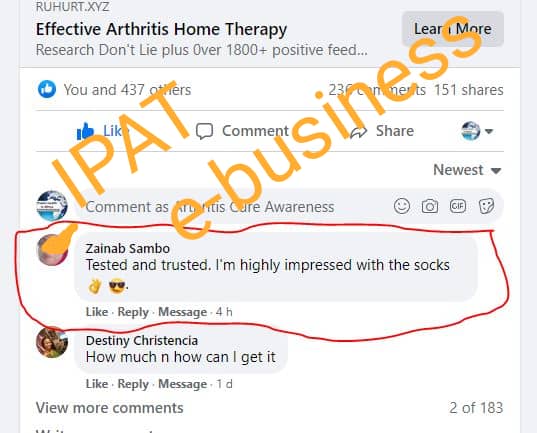This screenshot has height=433, width=537.
Task: Open the sticker picker icon
Action: [486, 206]
